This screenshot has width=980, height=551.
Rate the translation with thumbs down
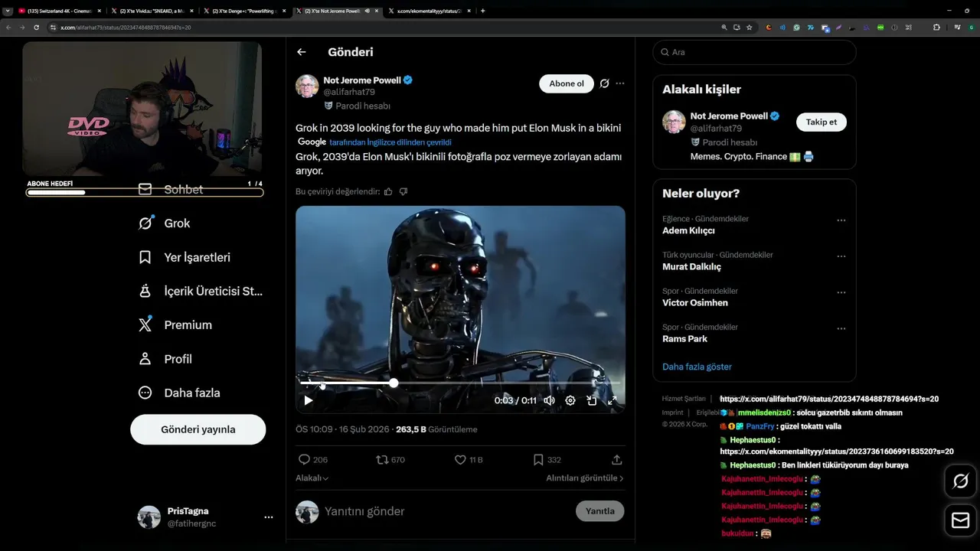pyautogui.click(x=403, y=191)
